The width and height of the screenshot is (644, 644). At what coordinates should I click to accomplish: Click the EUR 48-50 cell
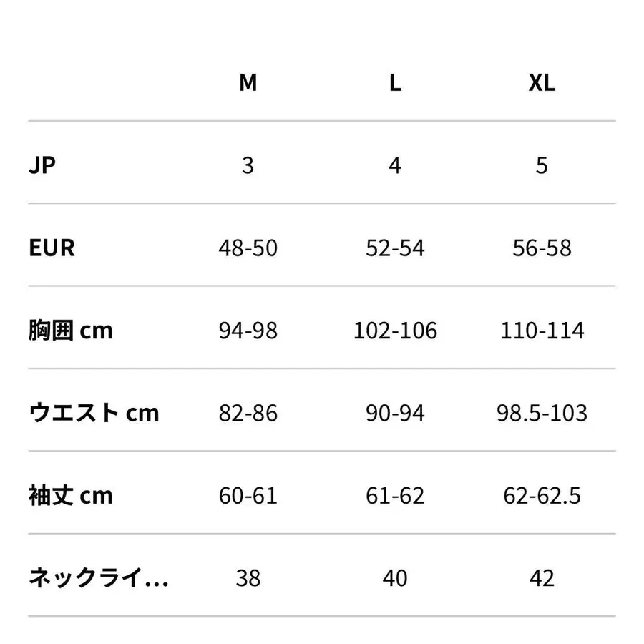tap(248, 248)
